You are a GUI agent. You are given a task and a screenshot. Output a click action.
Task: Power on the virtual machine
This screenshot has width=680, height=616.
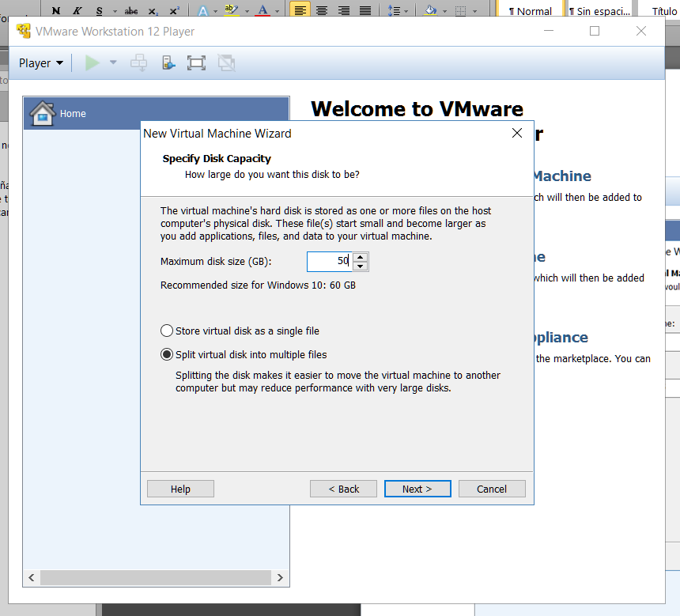(x=93, y=62)
